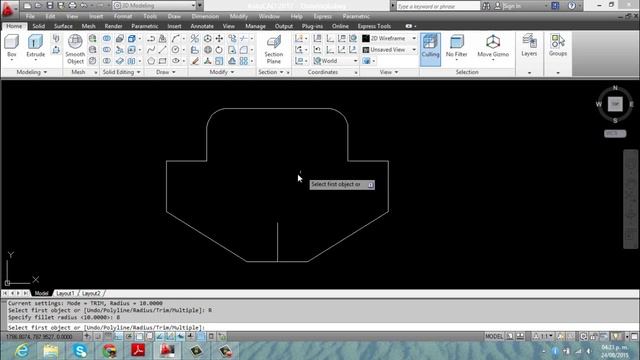Switch to the Layout1 tab
Viewport: 640px width, 360px height.
[65, 293]
